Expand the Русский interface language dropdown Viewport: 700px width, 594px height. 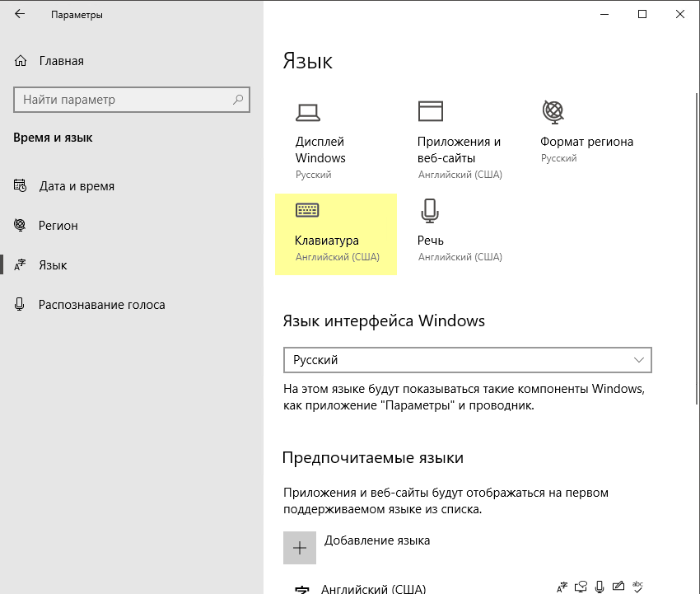(468, 360)
